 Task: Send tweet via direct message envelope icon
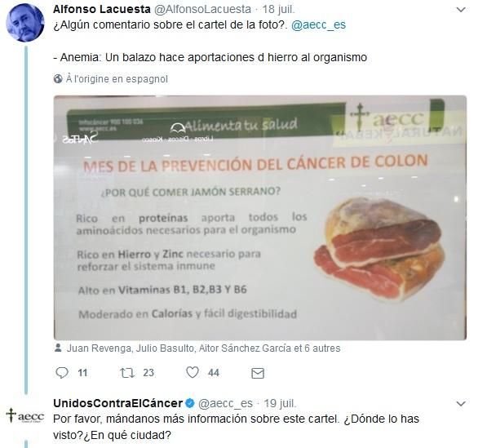pyautogui.click(x=258, y=373)
